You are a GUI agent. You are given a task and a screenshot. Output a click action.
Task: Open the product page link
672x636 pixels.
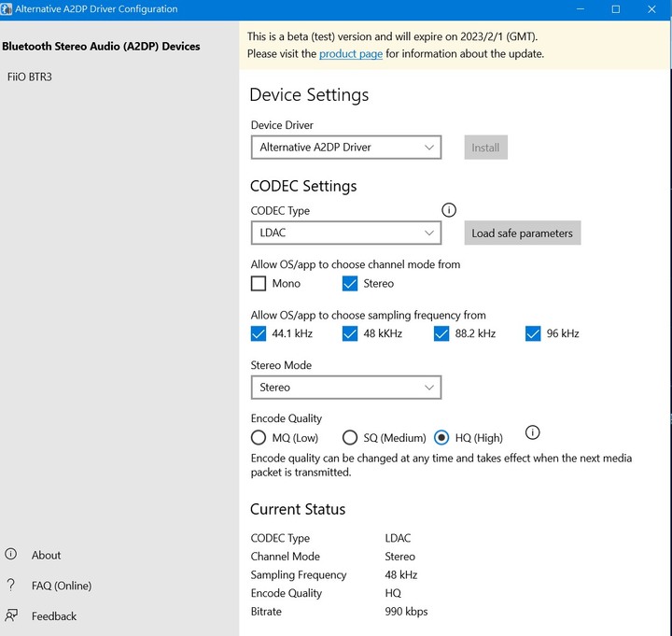(x=351, y=54)
